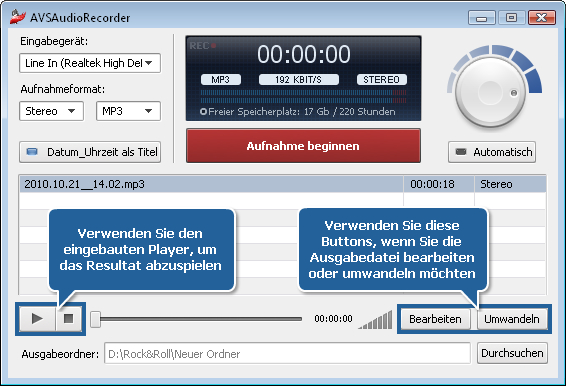Toggle the Automatisch level button

coord(492,152)
